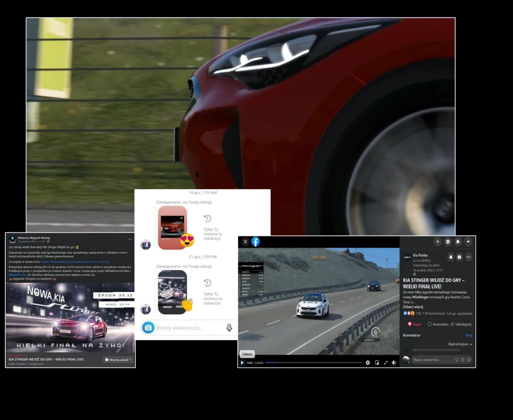Toggle the bell notifications for Kia Polska post
Image resolution: width=513 pixels, height=420 pixels.
(x=451, y=257)
